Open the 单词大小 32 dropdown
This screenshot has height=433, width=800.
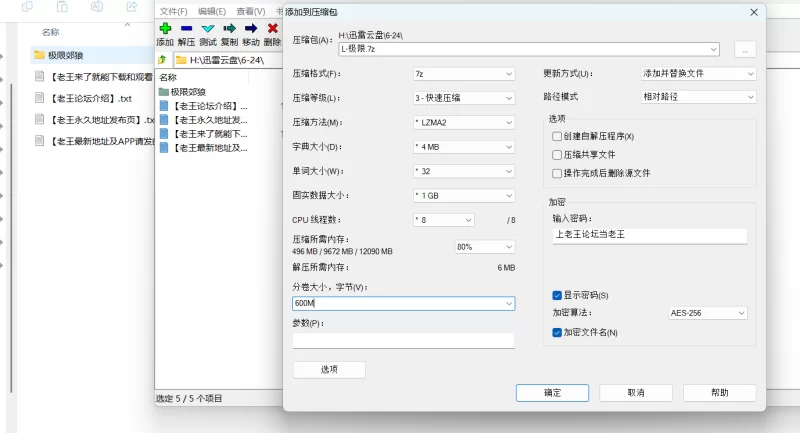pyautogui.click(x=464, y=171)
